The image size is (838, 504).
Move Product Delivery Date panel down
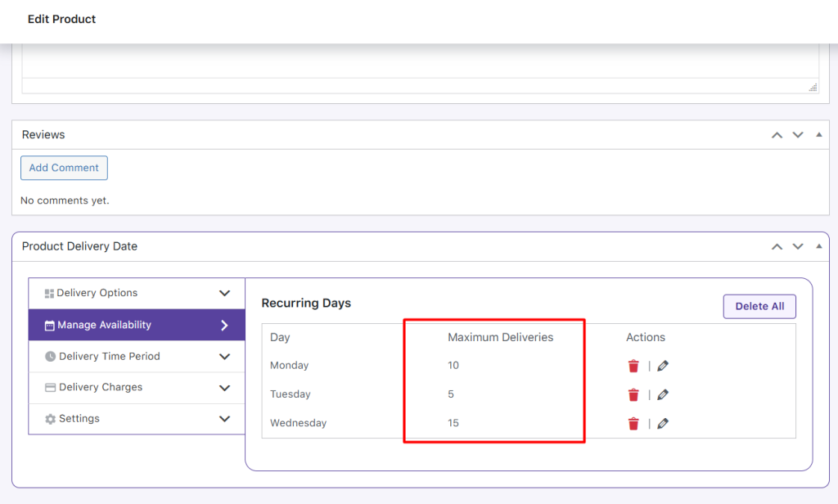[798, 246]
